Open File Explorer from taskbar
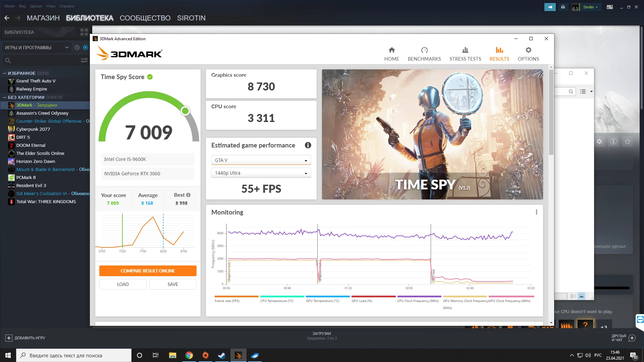The height and width of the screenshot is (362, 644). 172,355
